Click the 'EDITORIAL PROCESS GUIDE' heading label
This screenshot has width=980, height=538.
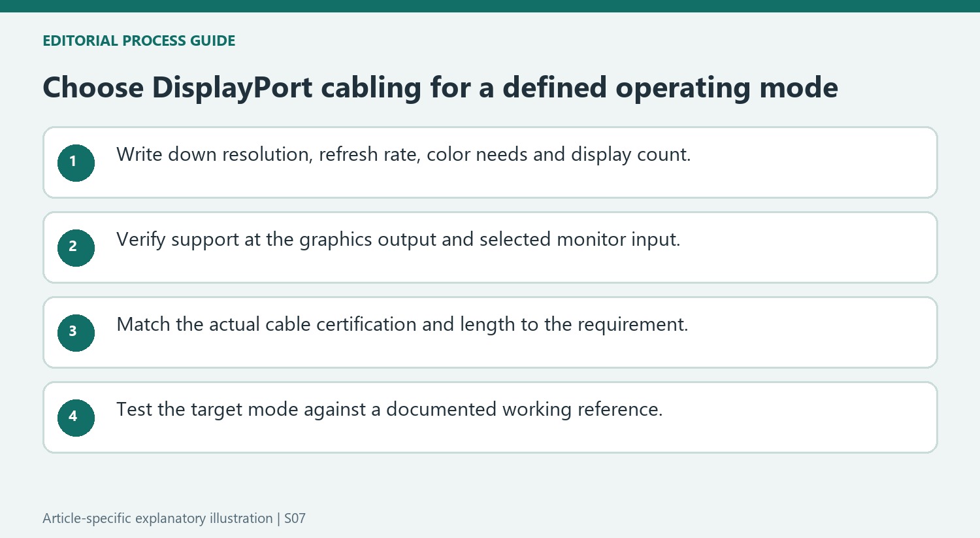pyautogui.click(x=139, y=41)
